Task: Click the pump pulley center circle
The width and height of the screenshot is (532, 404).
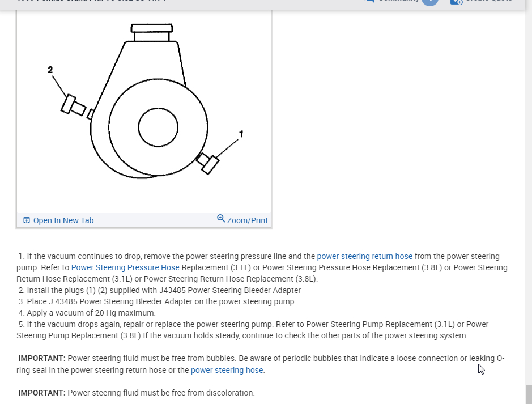Action: (158, 127)
